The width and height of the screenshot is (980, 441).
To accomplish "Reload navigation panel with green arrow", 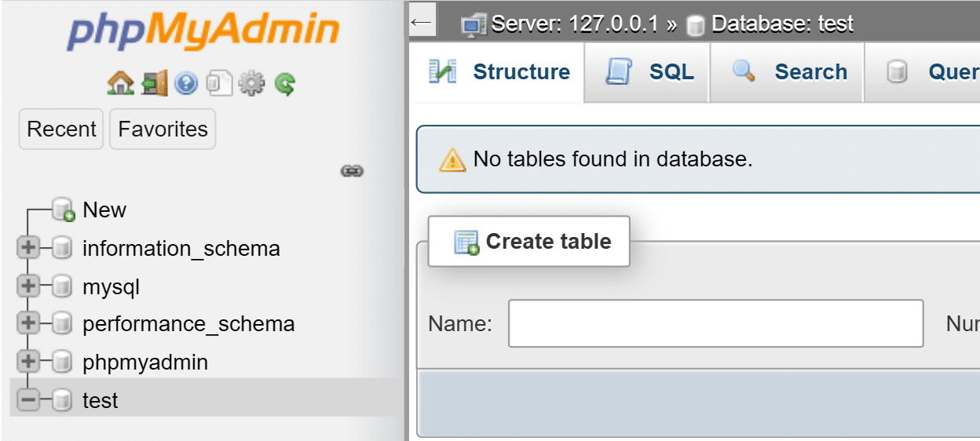I will coord(284,83).
